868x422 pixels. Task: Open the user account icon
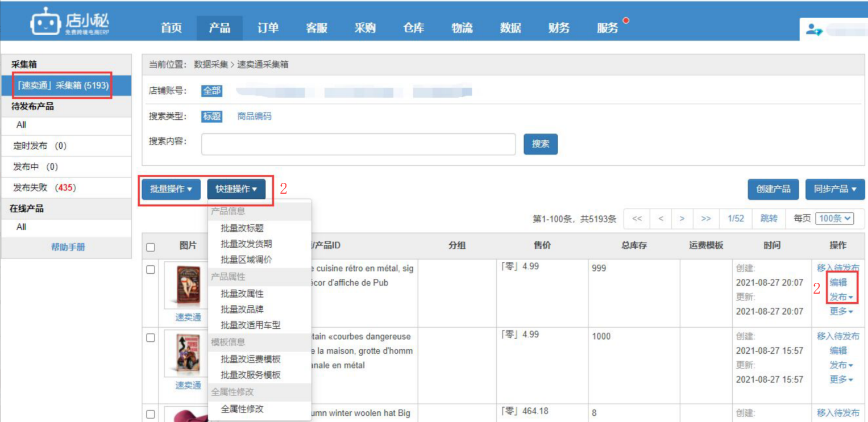point(813,30)
